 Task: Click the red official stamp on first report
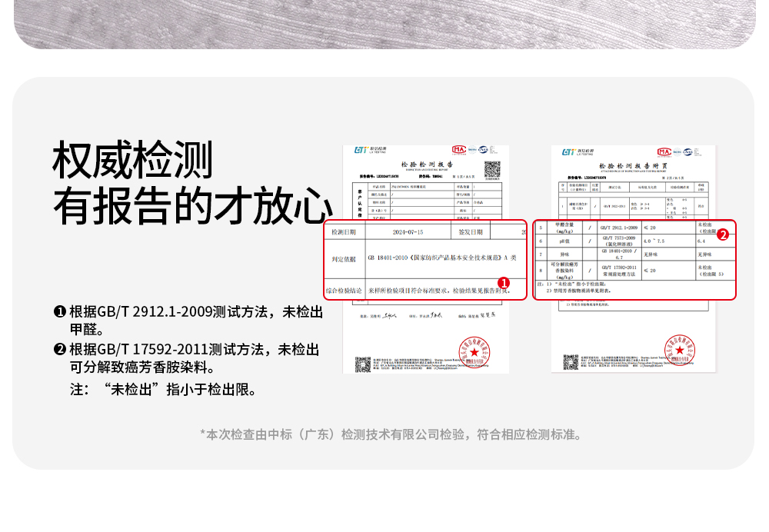coord(474,352)
